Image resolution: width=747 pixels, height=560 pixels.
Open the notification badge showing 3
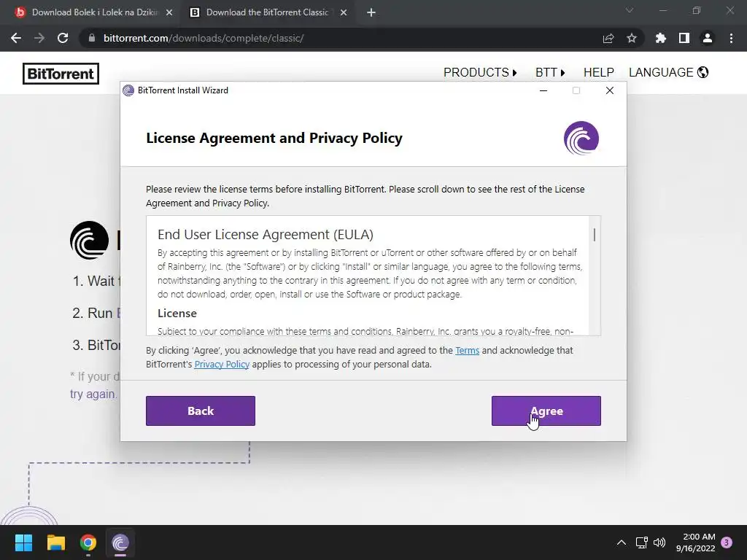click(x=727, y=542)
